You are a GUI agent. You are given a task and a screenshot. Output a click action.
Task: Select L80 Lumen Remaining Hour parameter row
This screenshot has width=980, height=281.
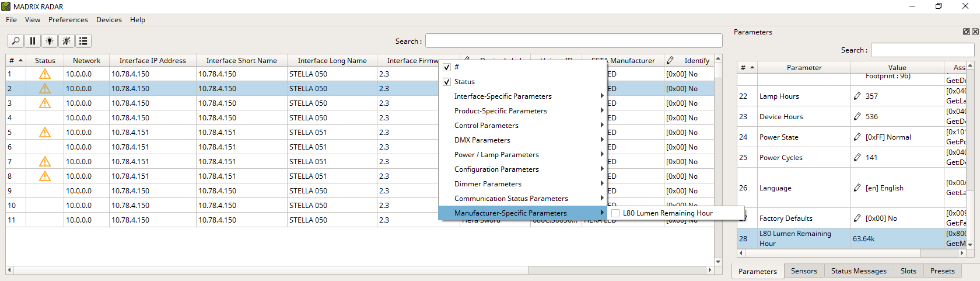852,238
